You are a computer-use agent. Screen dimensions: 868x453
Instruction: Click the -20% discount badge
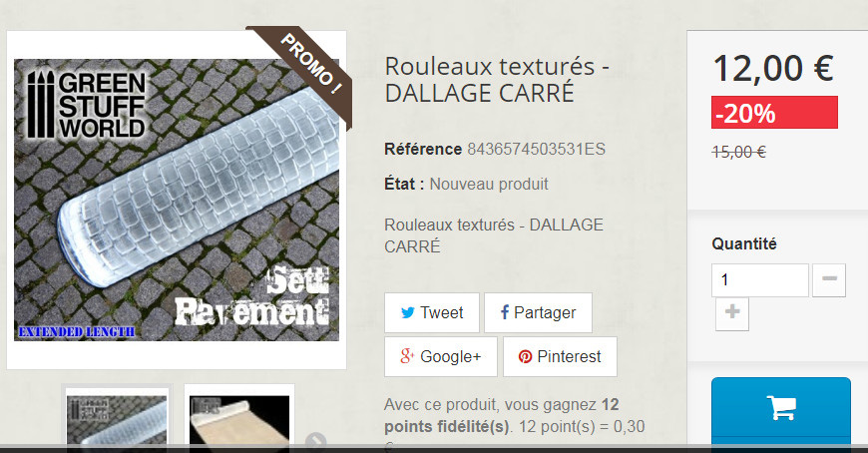(x=774, y=113)
